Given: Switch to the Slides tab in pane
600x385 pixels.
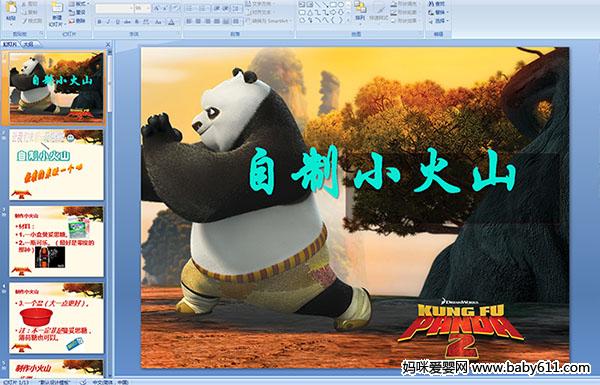Looking at the screenshot, I should pos(10,44).
